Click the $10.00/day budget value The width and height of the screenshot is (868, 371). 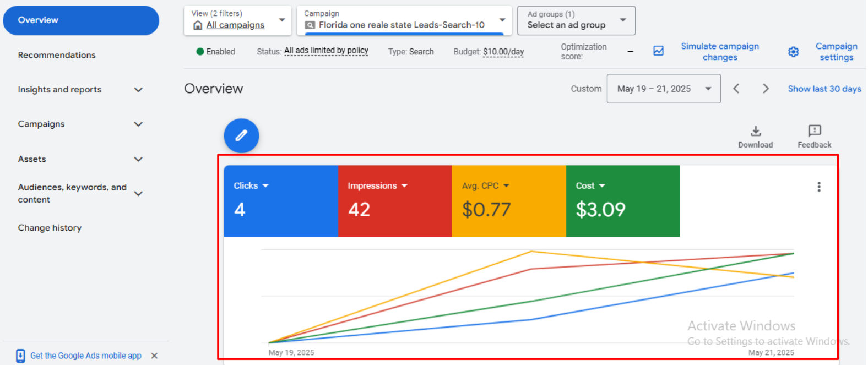(503, 52)
